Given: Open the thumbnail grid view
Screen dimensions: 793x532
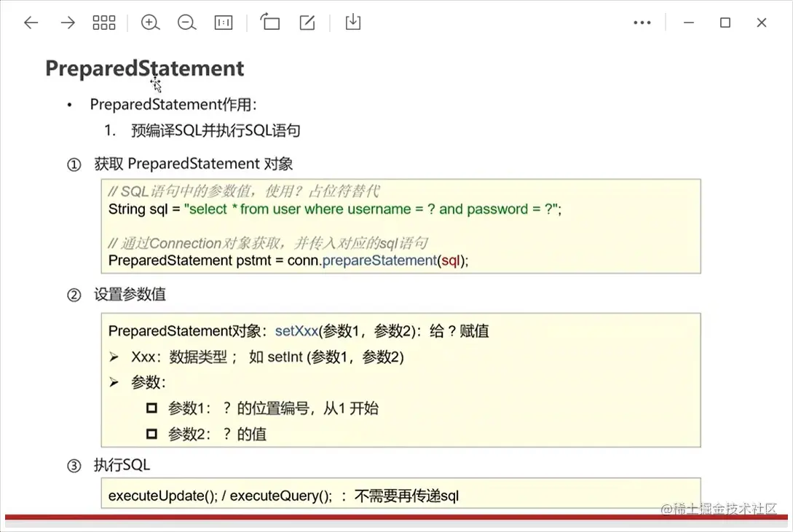Looking at the screenshot, I should pos(104,23).
